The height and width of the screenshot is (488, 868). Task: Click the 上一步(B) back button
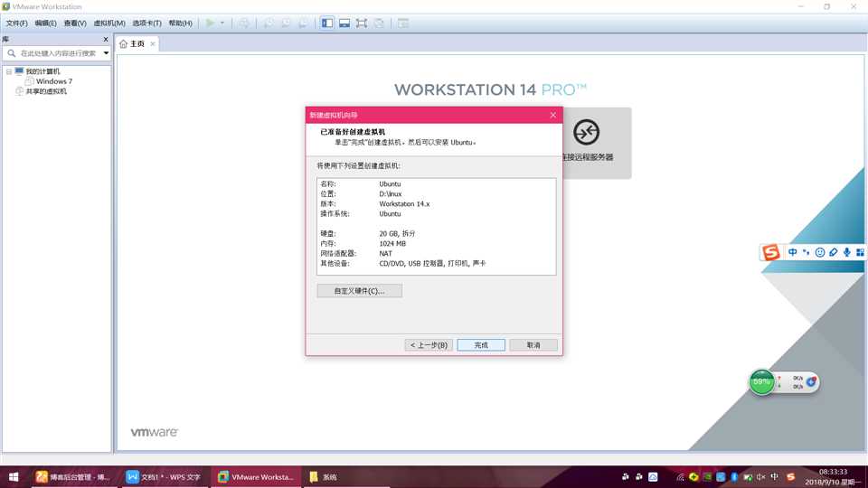[429, 344]
